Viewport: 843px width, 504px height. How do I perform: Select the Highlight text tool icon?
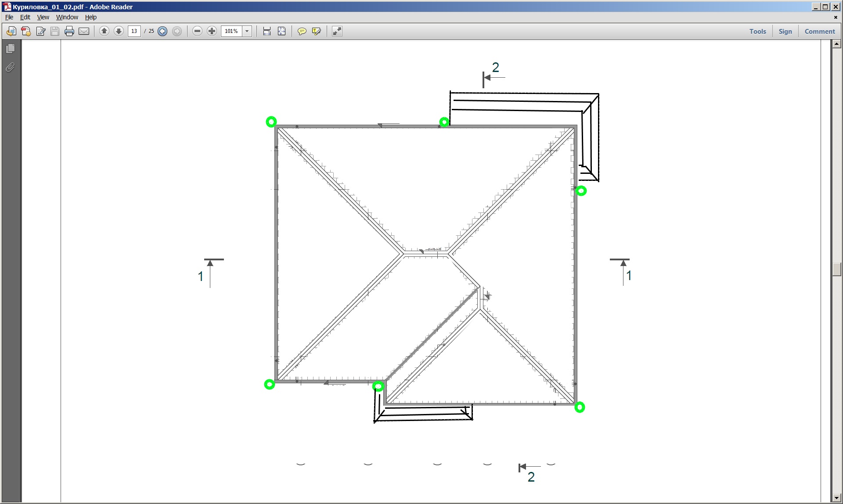317,31
